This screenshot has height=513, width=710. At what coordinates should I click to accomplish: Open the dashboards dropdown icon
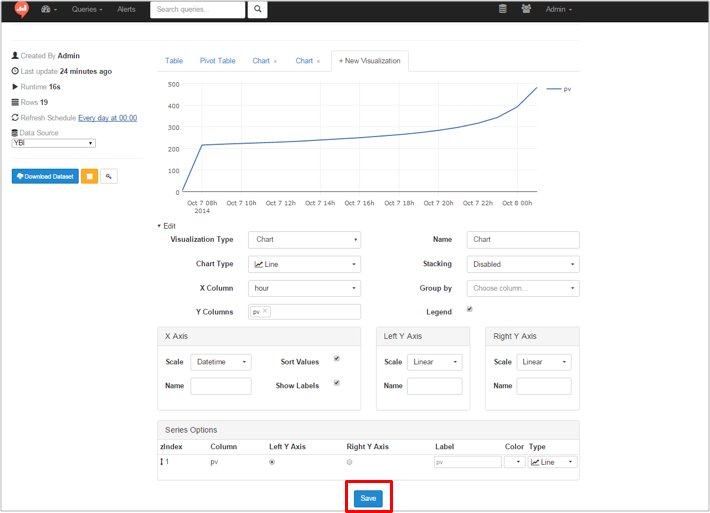[x=48, y=9]
